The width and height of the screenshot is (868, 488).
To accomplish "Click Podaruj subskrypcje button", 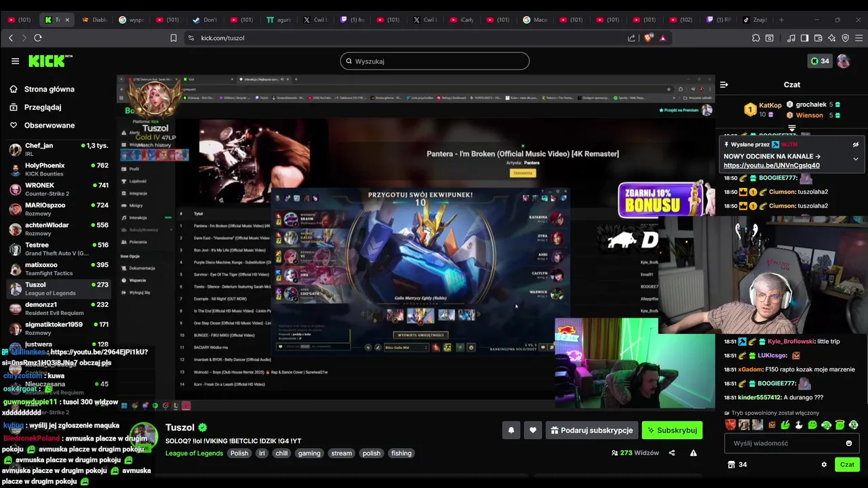I will point(592,430).
